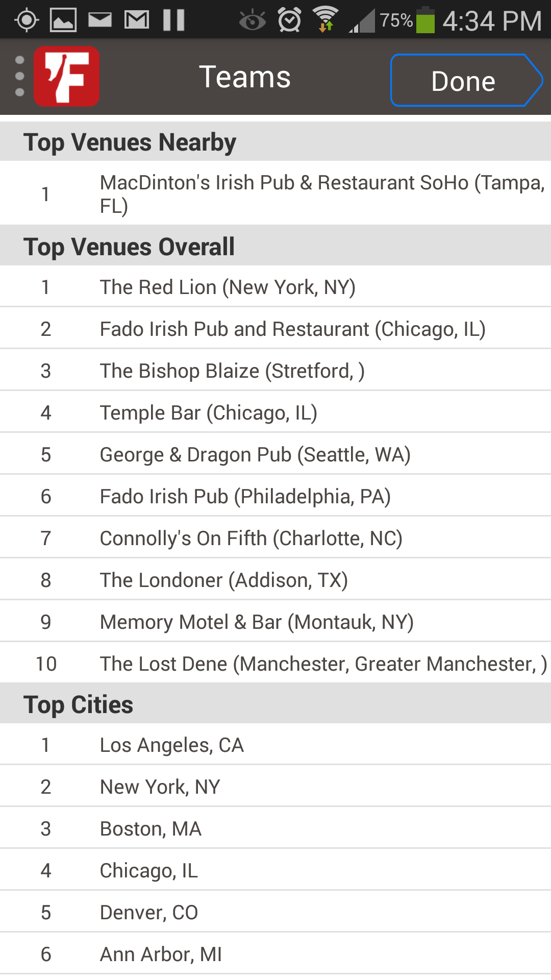Choose Memory Motel & Bar Montauk
The width and height of the screenshot is (551, 980).
click(x=257, y=622)
